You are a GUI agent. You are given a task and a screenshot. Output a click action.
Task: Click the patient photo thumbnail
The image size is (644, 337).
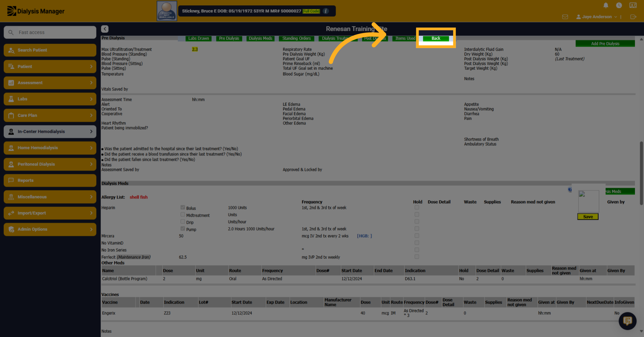coord(167,11)
